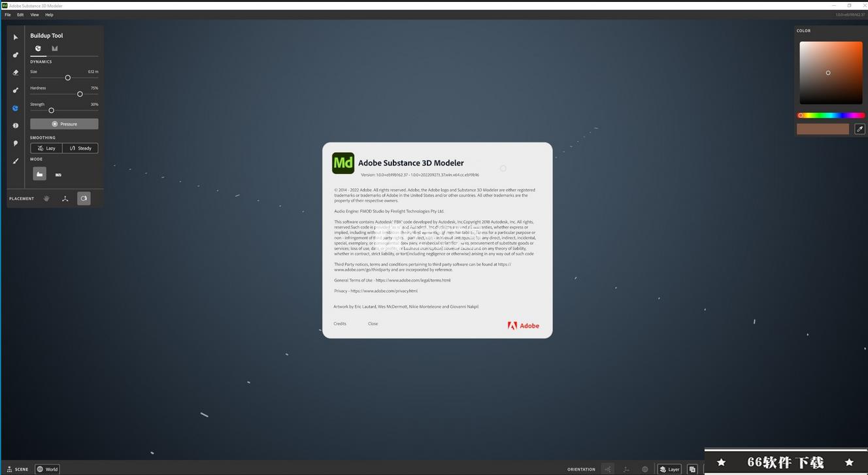The height and width of the screenshot is (475, 868).
Task: Select the globe Orientation icon
Action: 645,469
